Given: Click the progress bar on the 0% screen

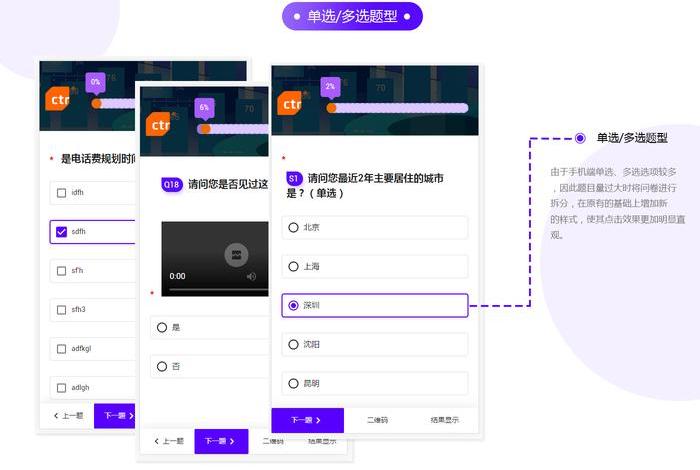Looking at the screenshot, I should click(114, 104).
